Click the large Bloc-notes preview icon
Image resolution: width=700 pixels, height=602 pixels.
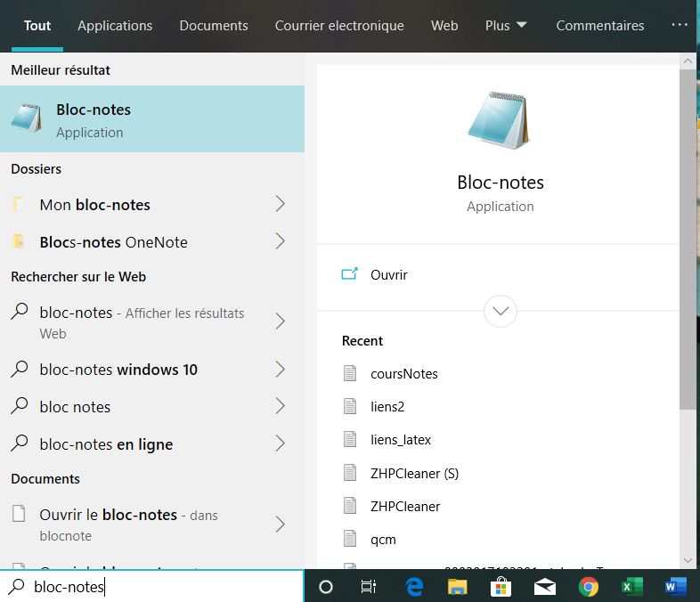click(499, 120)
